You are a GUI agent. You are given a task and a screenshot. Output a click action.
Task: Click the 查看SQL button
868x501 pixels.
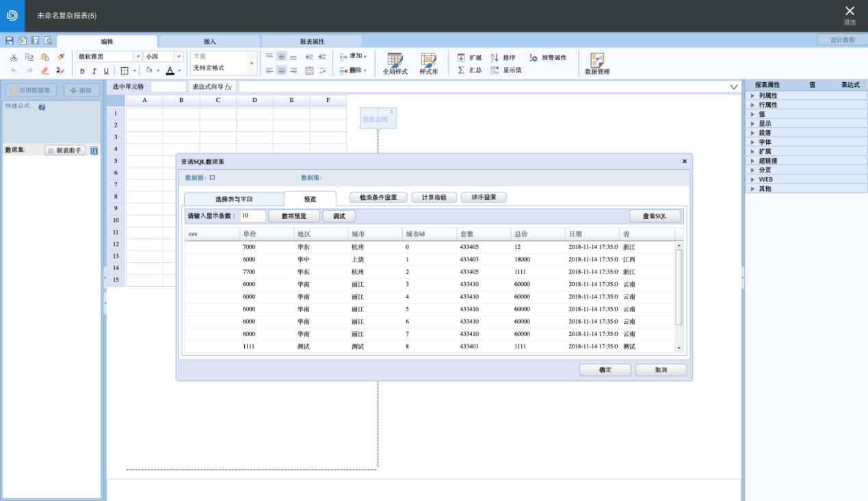pyautogui.click(x=655, y=216)
